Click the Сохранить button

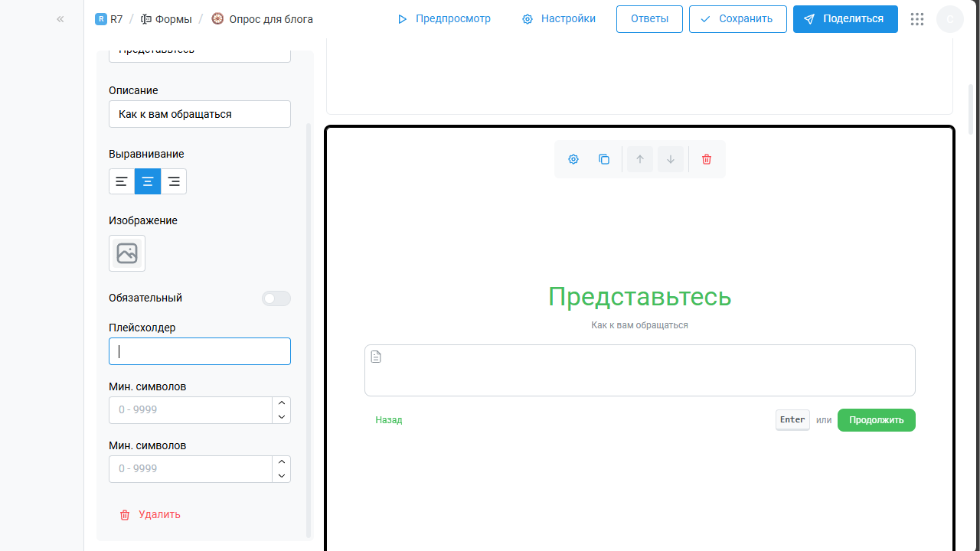click(737, 19)
